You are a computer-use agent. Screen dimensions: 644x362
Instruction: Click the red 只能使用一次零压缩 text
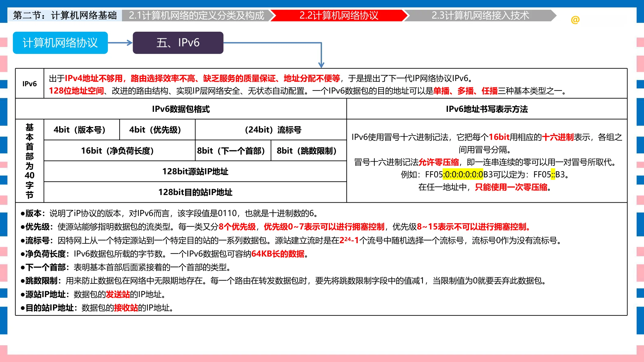coord(511,187)
